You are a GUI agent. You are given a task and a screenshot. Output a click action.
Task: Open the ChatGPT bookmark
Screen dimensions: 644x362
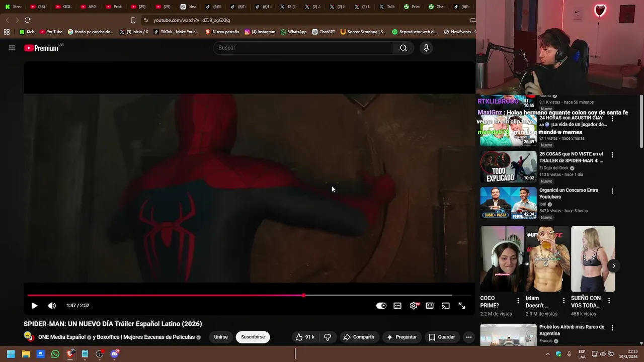pyautogui.click(x=323, y=32)
